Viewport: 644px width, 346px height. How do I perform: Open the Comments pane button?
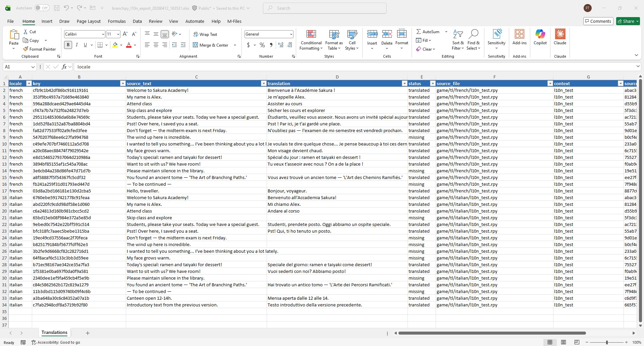(598, 21)
